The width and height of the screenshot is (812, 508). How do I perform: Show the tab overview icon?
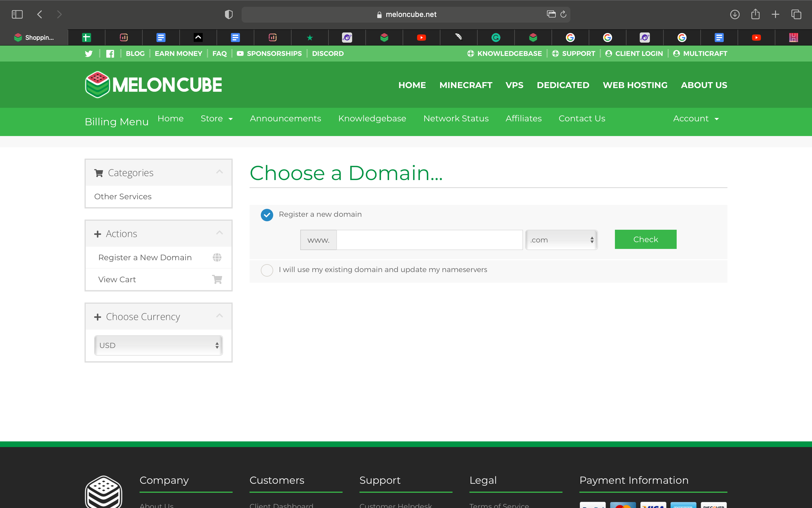796,14
